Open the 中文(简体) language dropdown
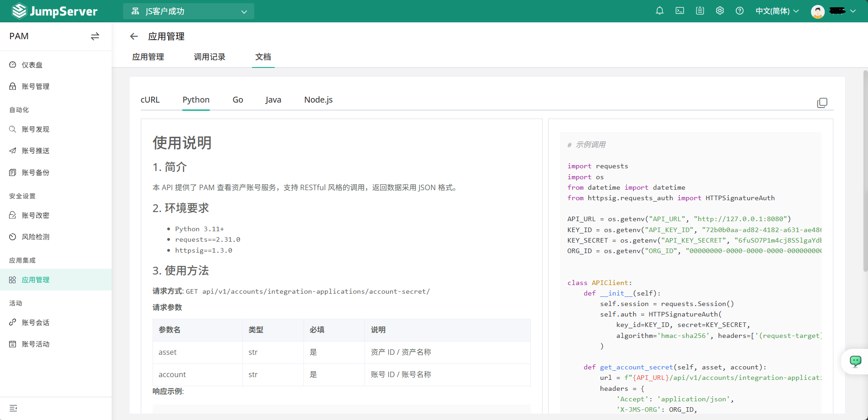The width and height of the screenshot is (868, 420). tap(777, 11)
